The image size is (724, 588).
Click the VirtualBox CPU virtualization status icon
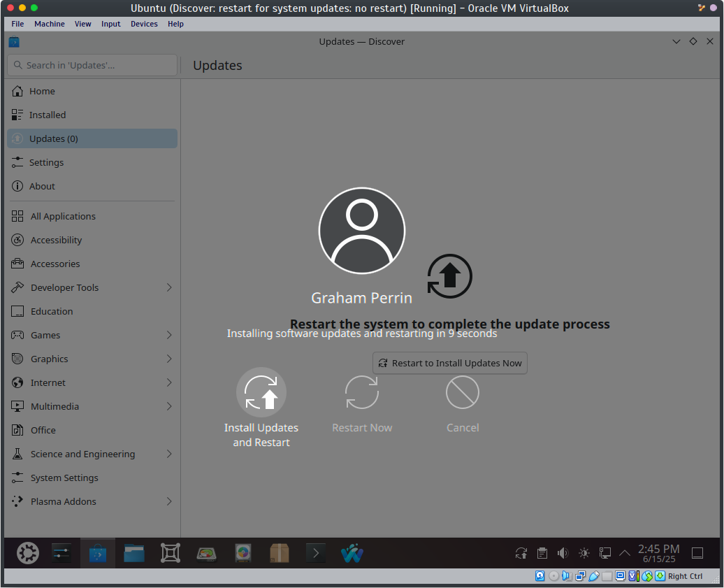633,576
